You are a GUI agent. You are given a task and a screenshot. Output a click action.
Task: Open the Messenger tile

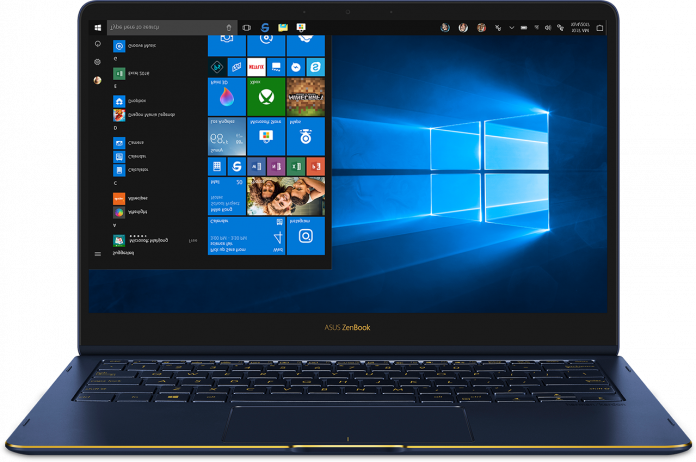click(296, 67)
